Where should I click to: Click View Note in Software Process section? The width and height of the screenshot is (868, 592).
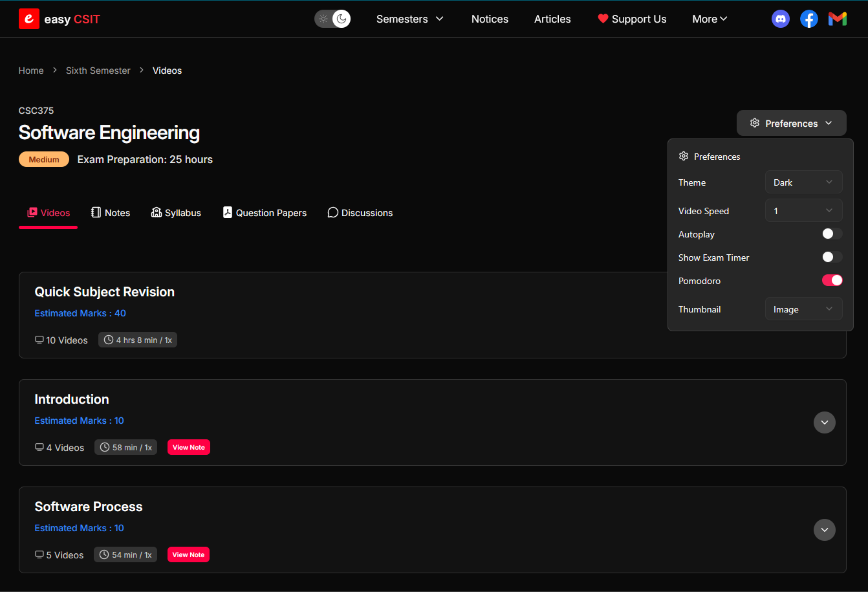pyautogui.click(x=188, y=554)
